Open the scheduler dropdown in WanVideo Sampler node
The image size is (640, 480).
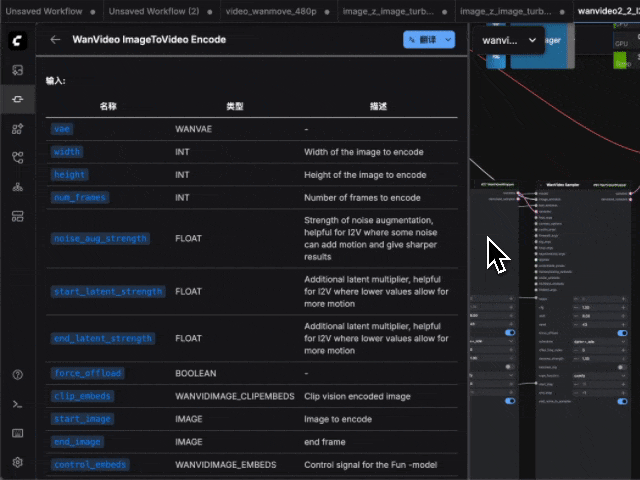point(599,342)
